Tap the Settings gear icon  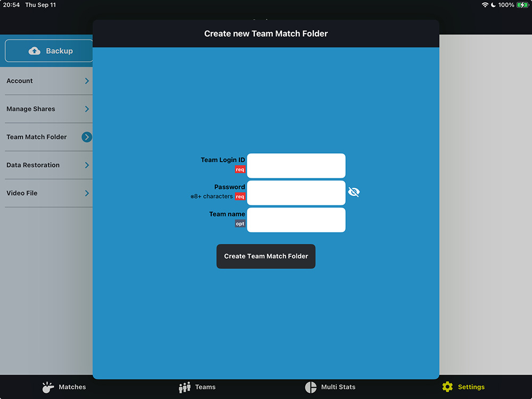click(x=447, y=387)
